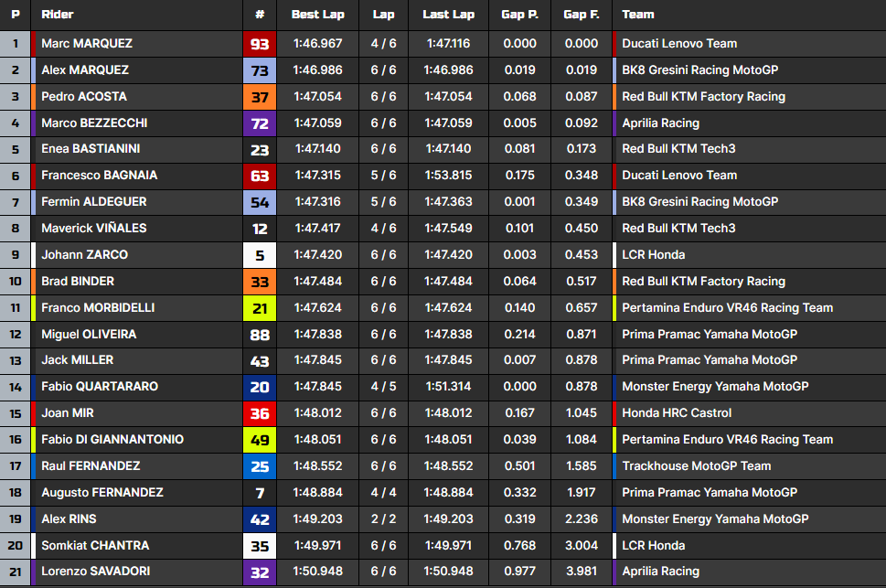The width and height of the screenshot is (886, 588).
Task: Select Johann Zarco's white number 5 badge
Action: [x=260, y=255]
